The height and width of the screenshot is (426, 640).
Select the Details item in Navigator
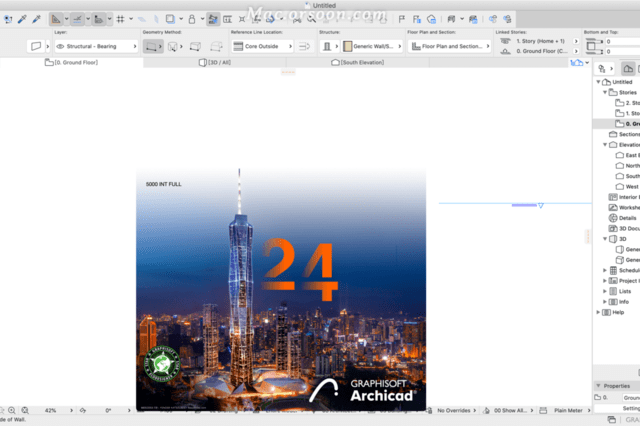[623, 218]
